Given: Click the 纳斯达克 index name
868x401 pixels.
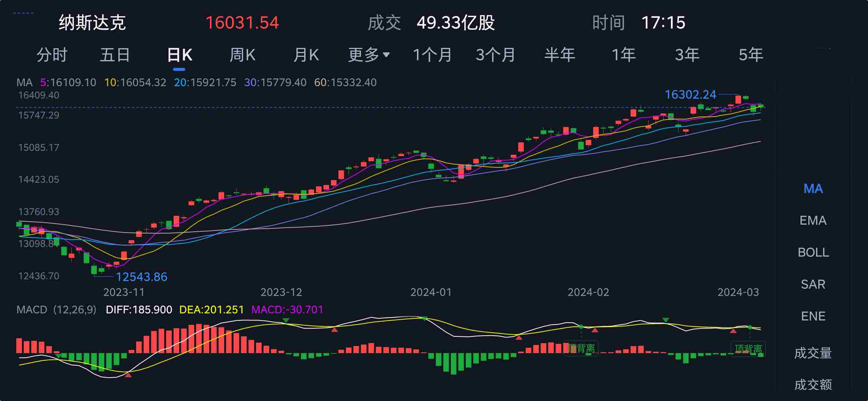Looking at the screenshot, I should [x=92, y=23].
